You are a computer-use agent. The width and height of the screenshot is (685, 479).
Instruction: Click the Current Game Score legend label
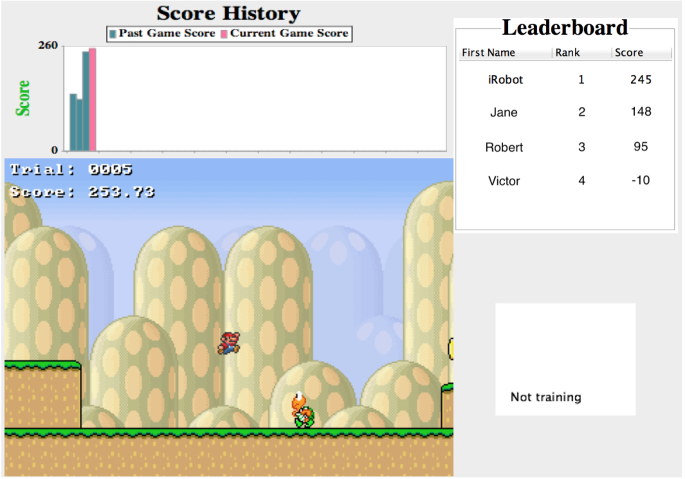click(289, 33)
